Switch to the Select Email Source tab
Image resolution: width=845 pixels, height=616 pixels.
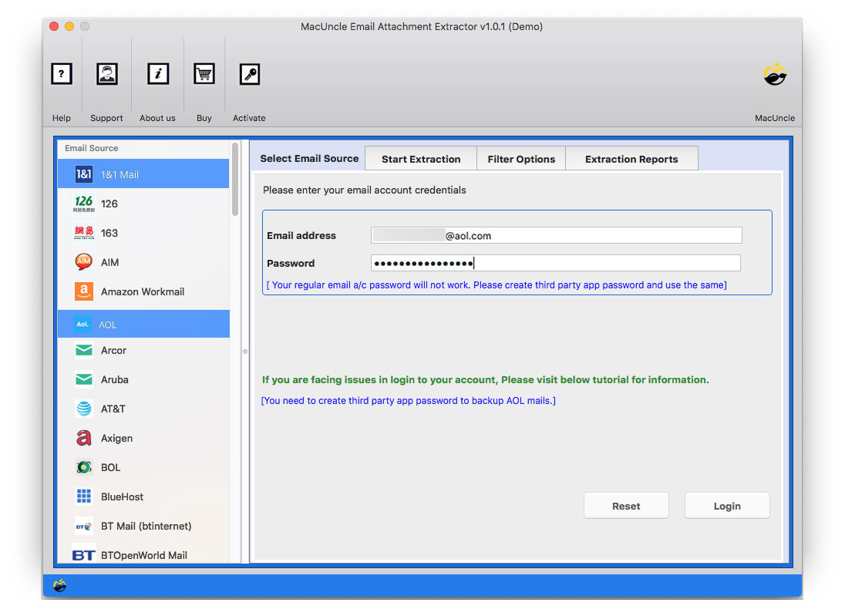coord(309,159)
